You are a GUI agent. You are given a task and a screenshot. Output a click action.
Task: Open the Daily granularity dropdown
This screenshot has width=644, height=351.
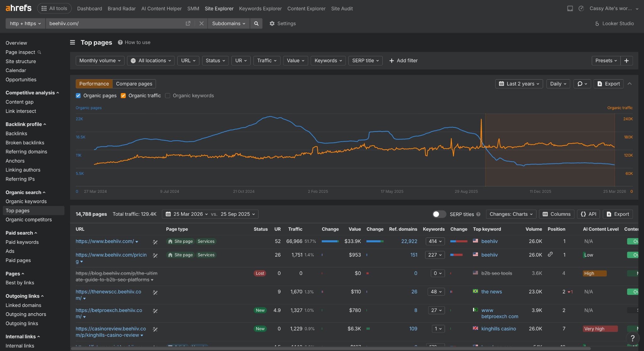click(x=558, y=84)
